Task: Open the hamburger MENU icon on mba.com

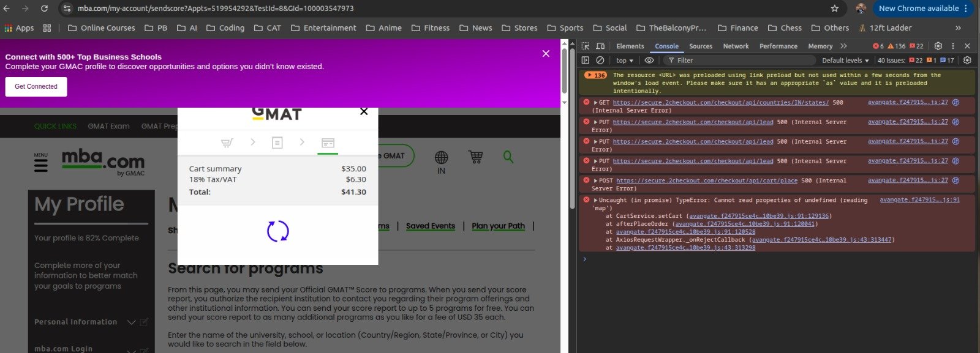Action: click(40, 165)
